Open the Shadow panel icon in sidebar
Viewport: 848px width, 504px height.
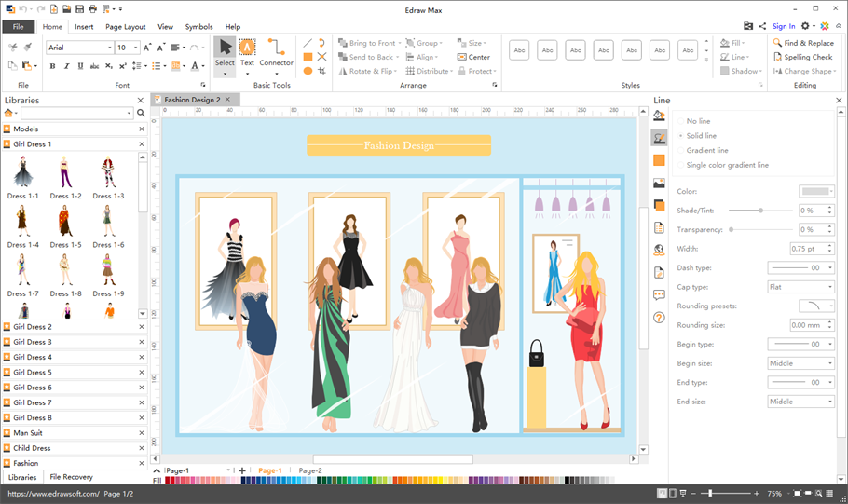tap(659, 160)
